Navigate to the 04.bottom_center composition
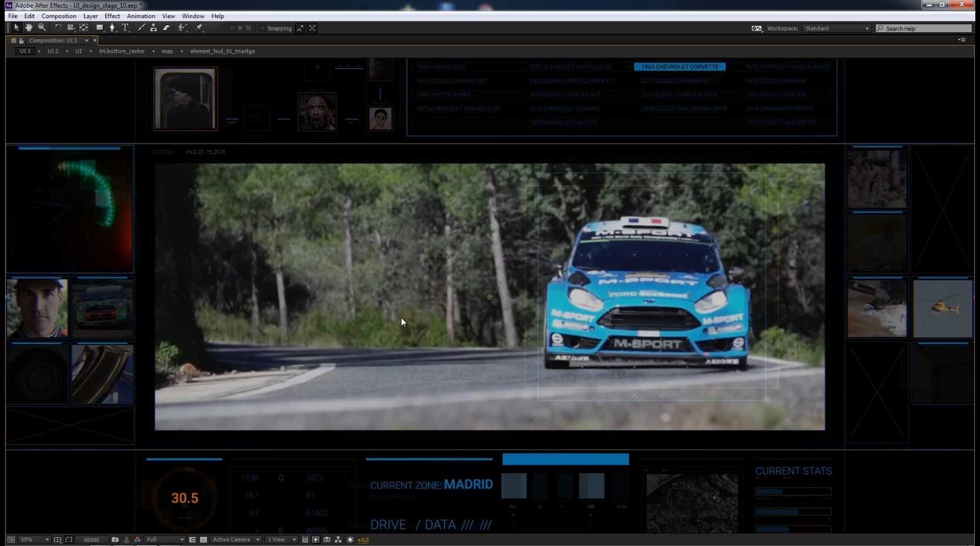Screen dimensions: 980x546 tap(122, 51)
